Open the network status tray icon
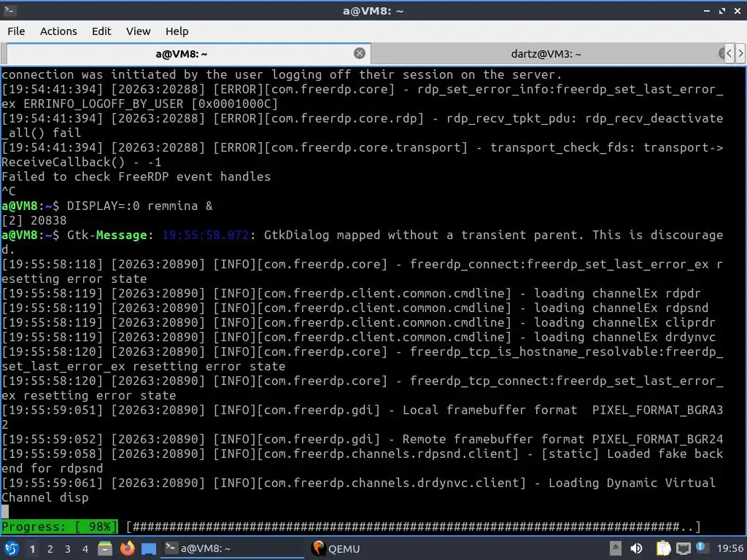 (x=683, y=548)
